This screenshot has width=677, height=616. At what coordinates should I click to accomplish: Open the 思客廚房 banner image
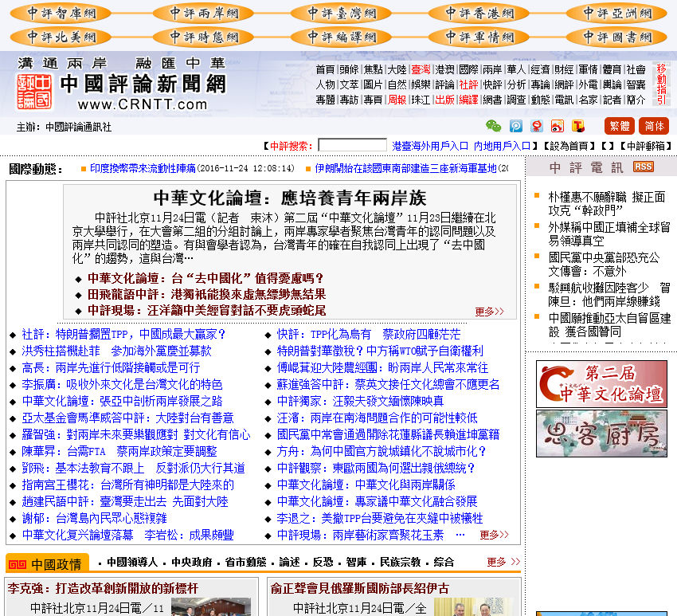(601, 434)
